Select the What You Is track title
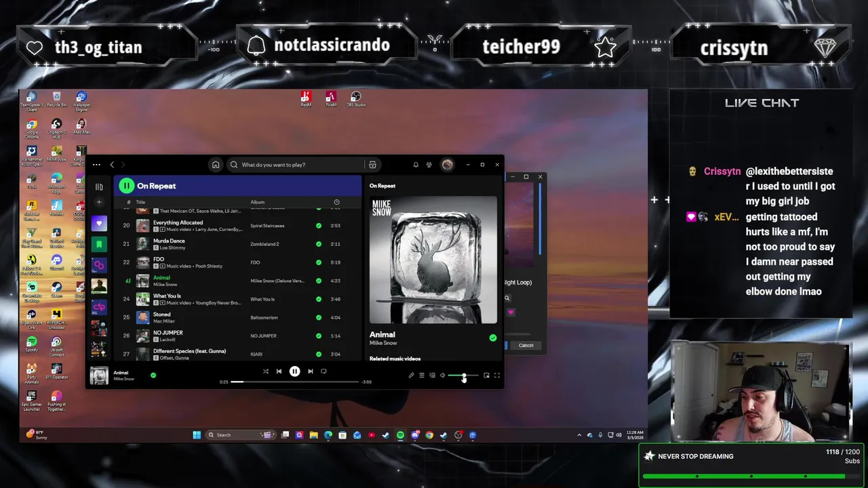The height and width of the screenshot is (488, 868). pos(167,296)
